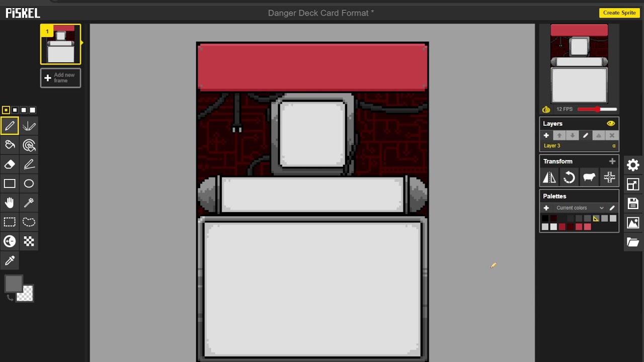Delete the selected layer with X icon
The image size is (644, 362).
point(612,135)
